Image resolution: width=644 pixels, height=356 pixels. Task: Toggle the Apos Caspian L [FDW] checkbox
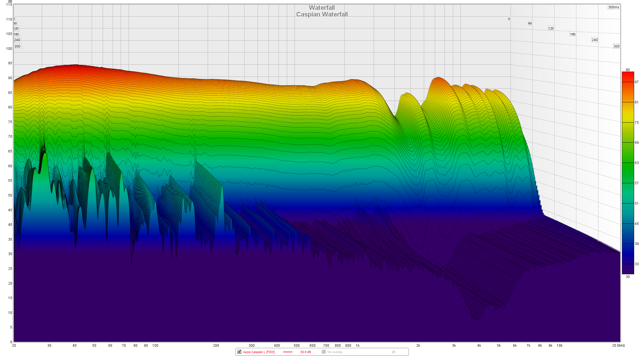click(x=239, y=352)
